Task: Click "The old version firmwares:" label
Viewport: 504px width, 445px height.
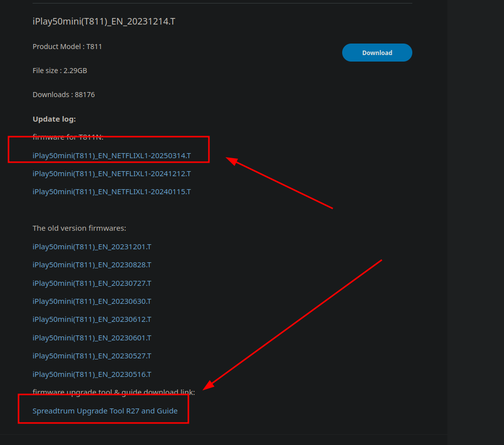Action: point(79,228)
